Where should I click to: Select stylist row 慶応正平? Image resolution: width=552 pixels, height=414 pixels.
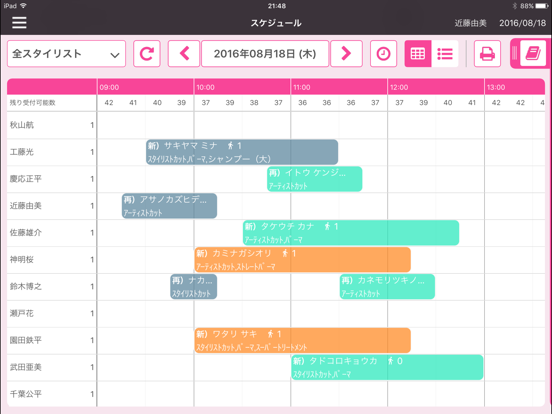[52, 179]
